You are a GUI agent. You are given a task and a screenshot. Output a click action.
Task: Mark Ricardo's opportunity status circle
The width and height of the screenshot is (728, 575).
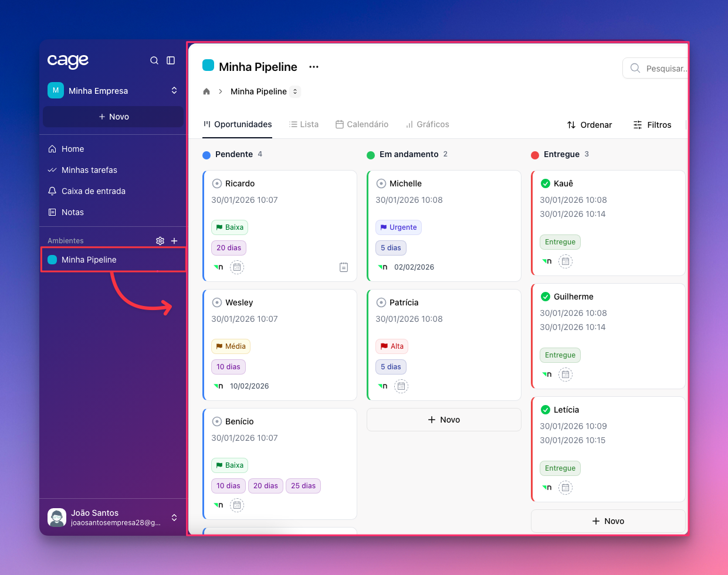click(217, 183)
